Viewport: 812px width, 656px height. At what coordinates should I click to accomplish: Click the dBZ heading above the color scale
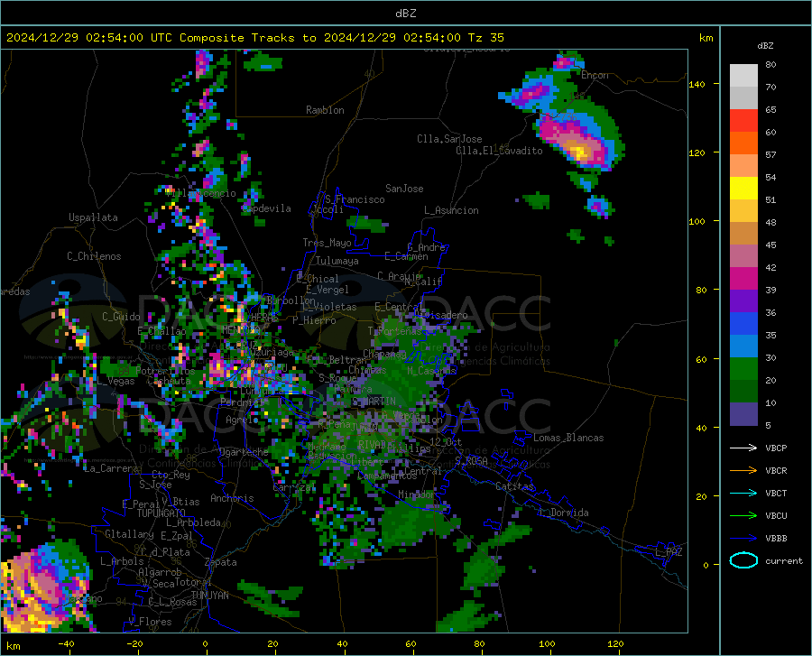[765, 45]
